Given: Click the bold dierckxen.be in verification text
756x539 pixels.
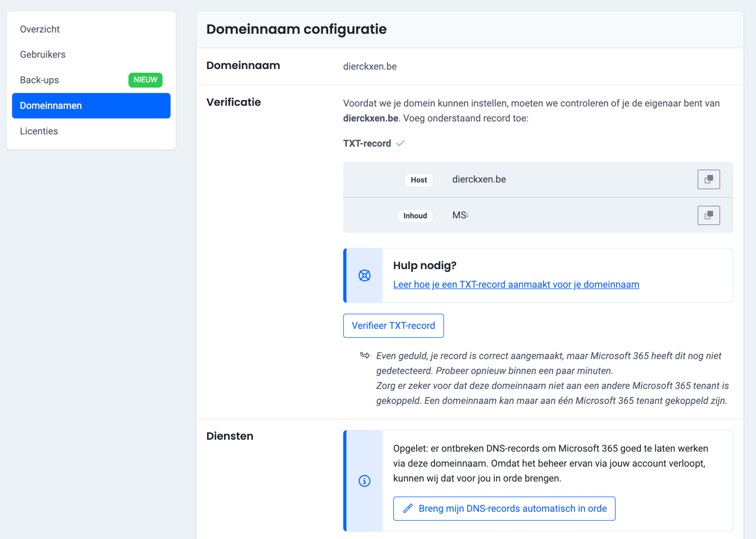Looking at the screenshot, I should point(370,119).
